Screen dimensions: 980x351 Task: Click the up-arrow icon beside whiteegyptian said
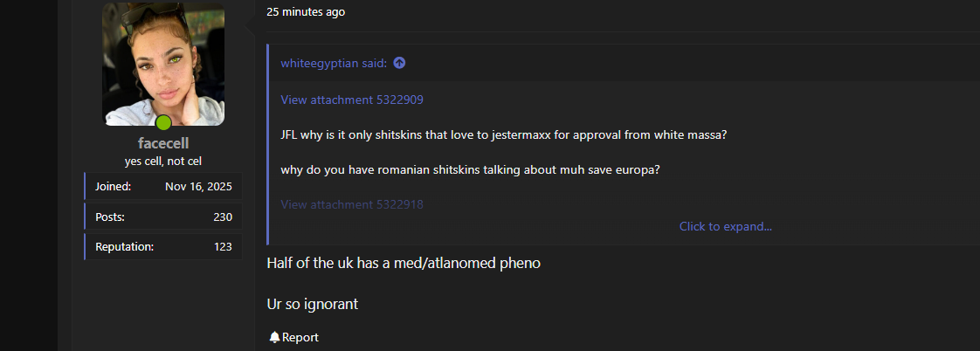399,63
